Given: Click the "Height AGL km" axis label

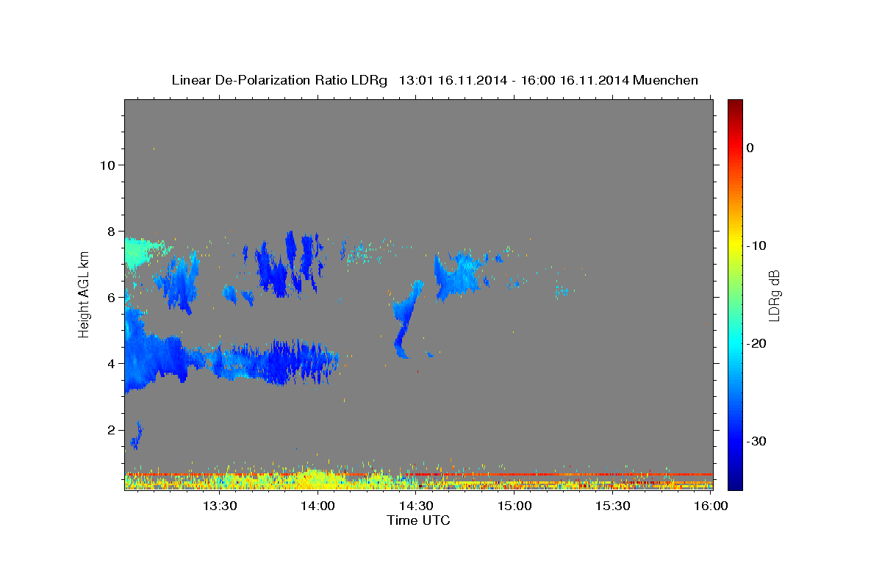Looking at the screenshot, I should point(84,295).
